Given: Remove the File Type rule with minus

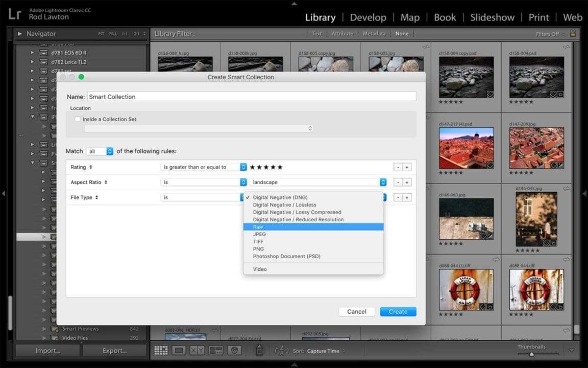Looking at the screenshot, I should [x=398, y=197].
